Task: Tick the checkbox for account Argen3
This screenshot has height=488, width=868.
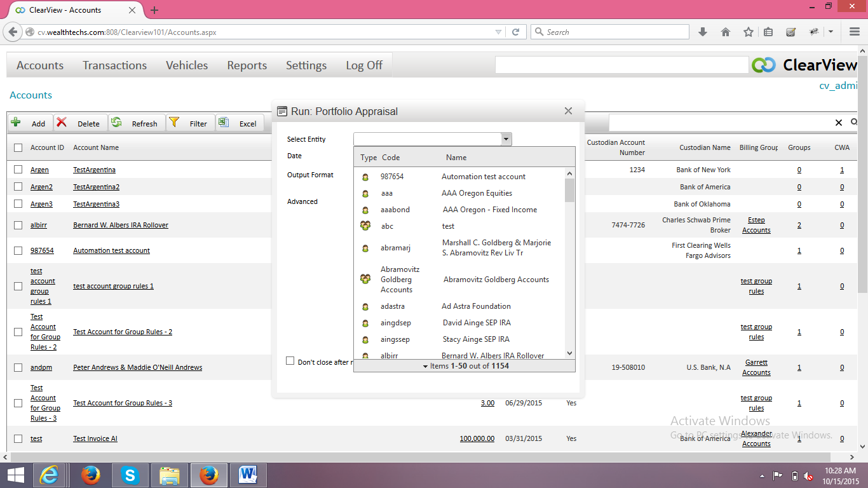Action: pyautogui.click(x=18, y=204)
